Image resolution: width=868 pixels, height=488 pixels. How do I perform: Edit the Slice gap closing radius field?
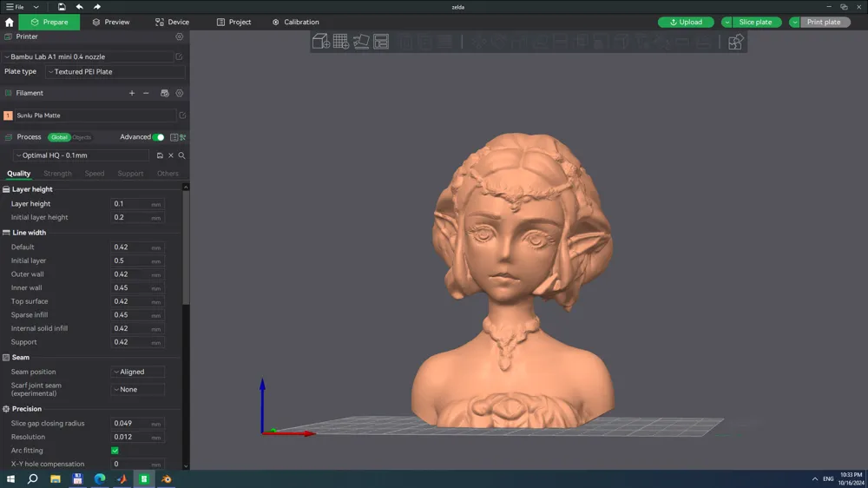coord(137,423)
